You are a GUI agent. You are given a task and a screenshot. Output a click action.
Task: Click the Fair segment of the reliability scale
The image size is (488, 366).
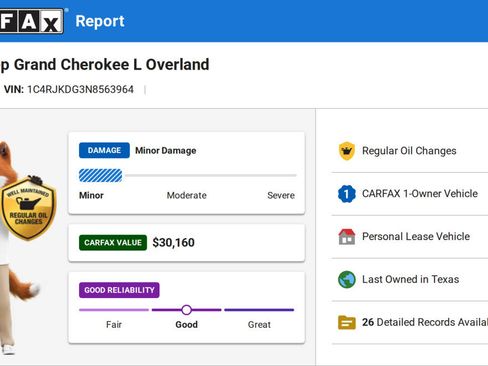pyautogui.click(x=114, y=310)
